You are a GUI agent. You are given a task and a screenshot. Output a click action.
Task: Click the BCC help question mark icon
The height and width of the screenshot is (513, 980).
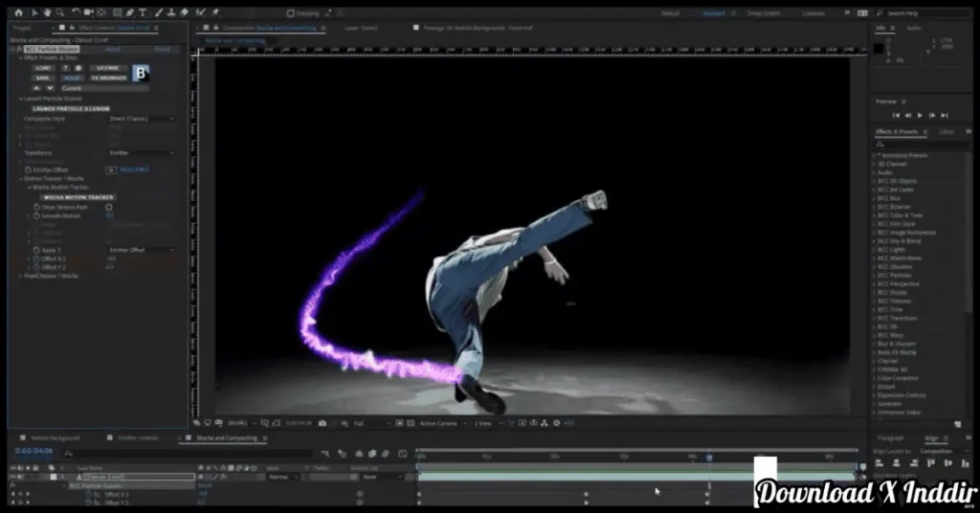coord(65,68)
